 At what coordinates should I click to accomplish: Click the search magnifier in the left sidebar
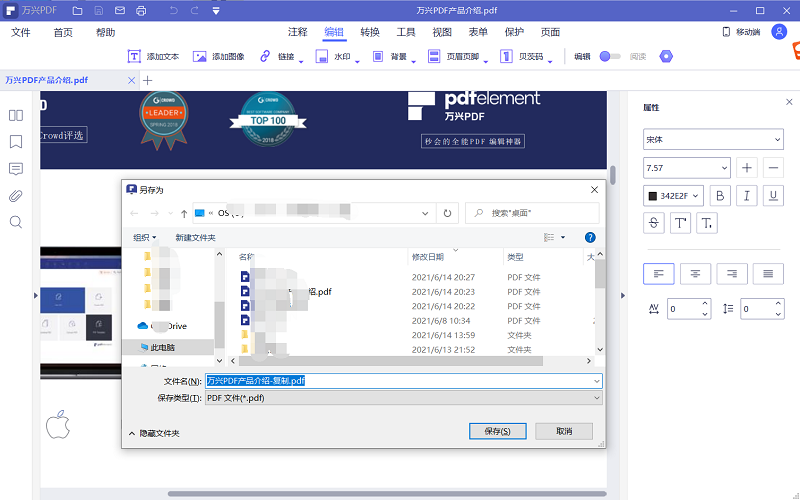tap(16, 222)
